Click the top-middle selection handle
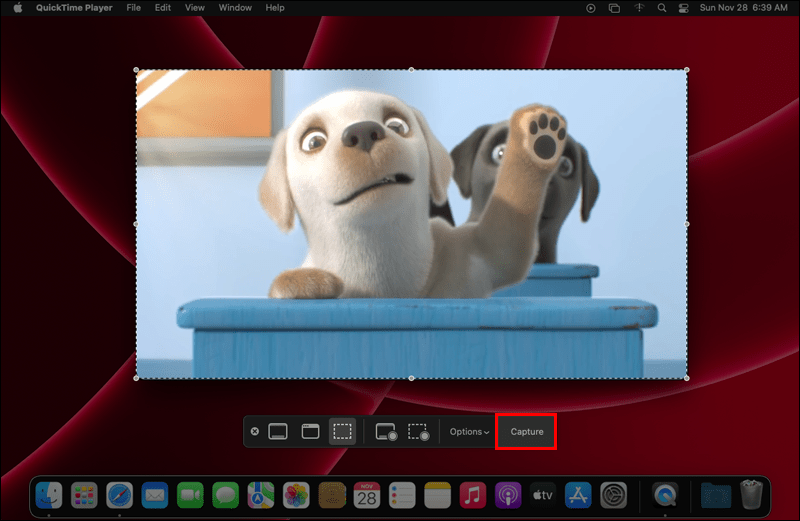Screen dimensions: 800x521 pyautogui.click(x=411, y=70)
